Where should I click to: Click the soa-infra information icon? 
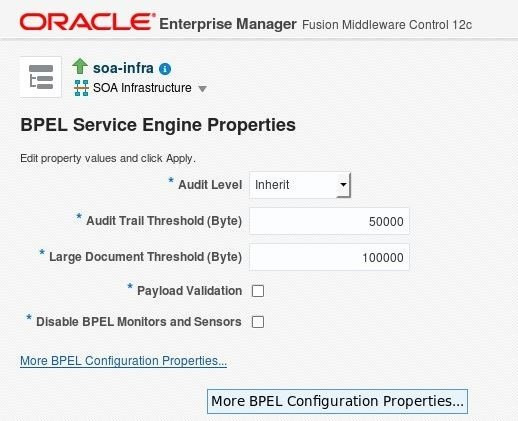point(165,69)
